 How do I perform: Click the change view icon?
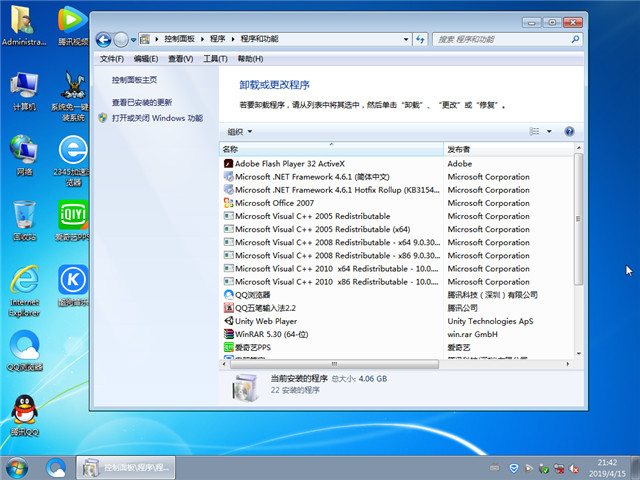534,131
